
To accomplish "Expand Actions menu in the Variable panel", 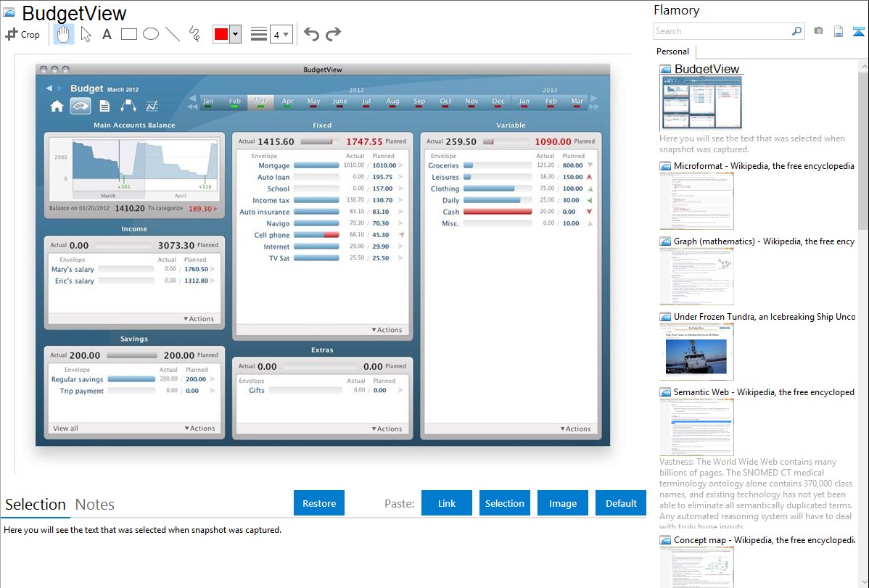I will [x=575, y=429].
